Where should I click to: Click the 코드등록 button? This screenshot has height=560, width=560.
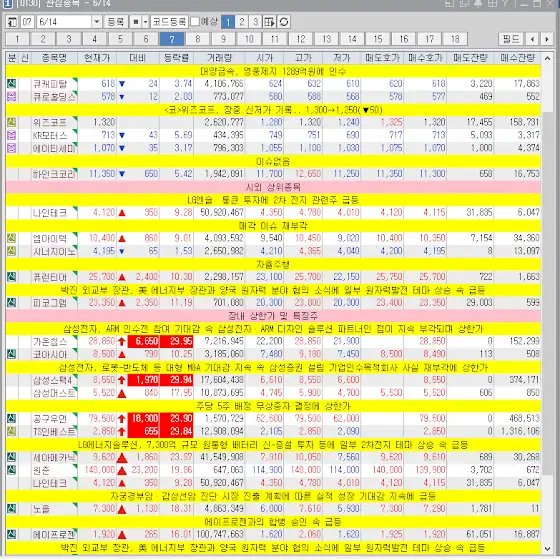pos(169,22)
